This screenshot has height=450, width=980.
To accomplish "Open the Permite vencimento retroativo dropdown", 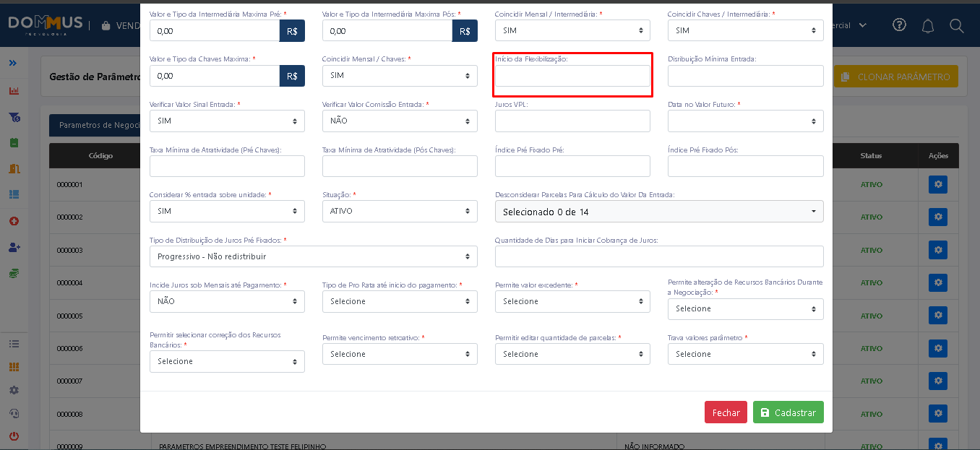I will pyautogui.click(x=400, y=354).
